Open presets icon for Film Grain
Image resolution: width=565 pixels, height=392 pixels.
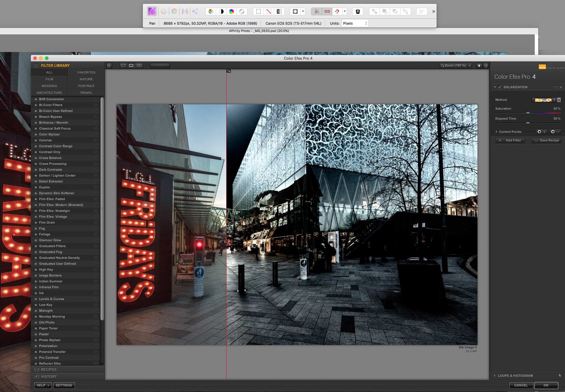click(x=96, y=222)
